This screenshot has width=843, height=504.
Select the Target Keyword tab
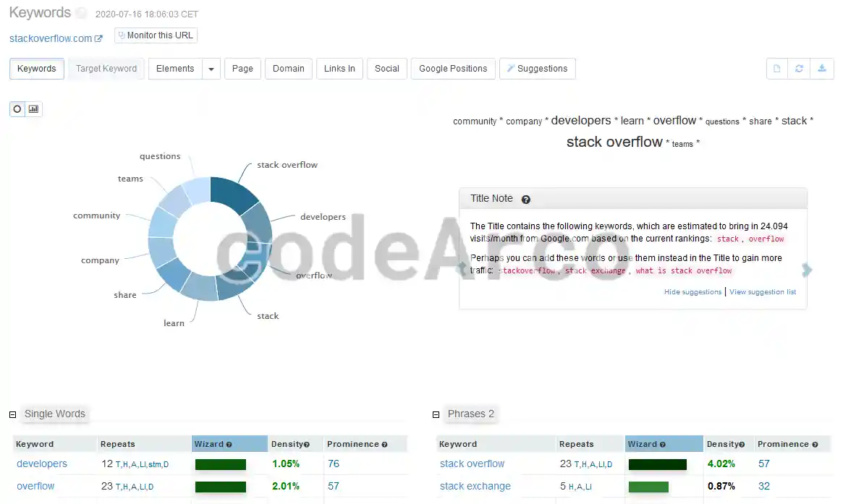pyautogui.click(x=106, y=69)
